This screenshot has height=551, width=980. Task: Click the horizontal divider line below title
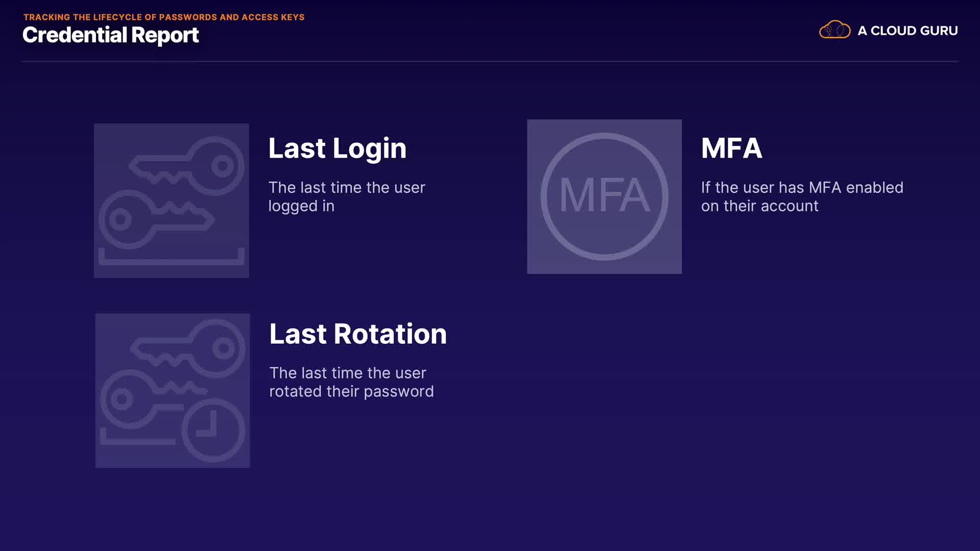click(x=490, y=62)
